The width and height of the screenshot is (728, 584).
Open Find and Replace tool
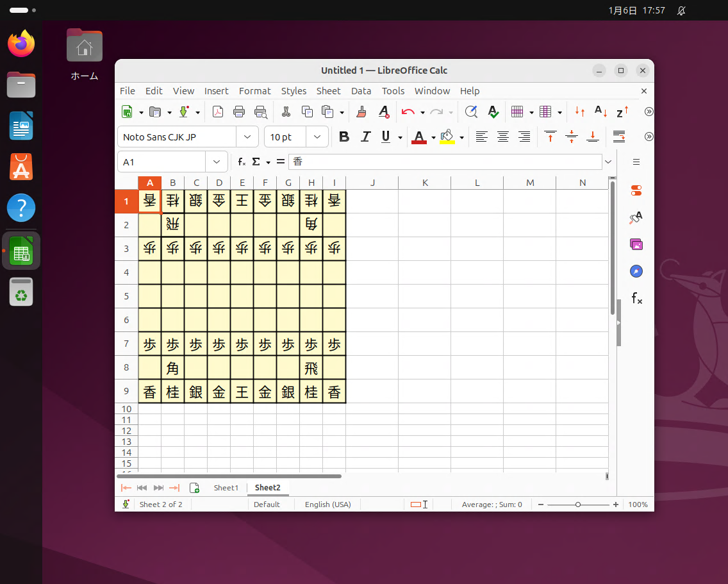pos(471,112)
